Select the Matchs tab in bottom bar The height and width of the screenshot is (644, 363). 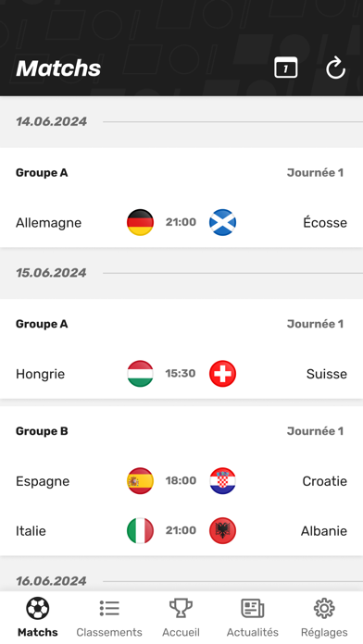pyautogui.click(x=37, y=617)
